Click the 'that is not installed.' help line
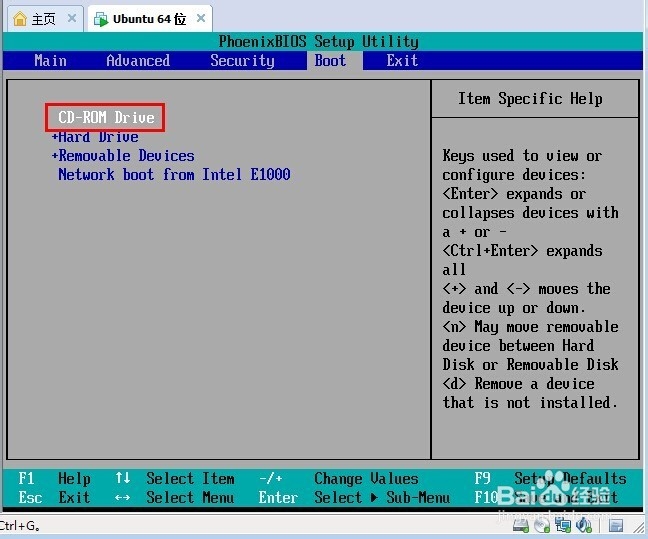This screenshot has height=539, width=648. click(x=530, y=403)
